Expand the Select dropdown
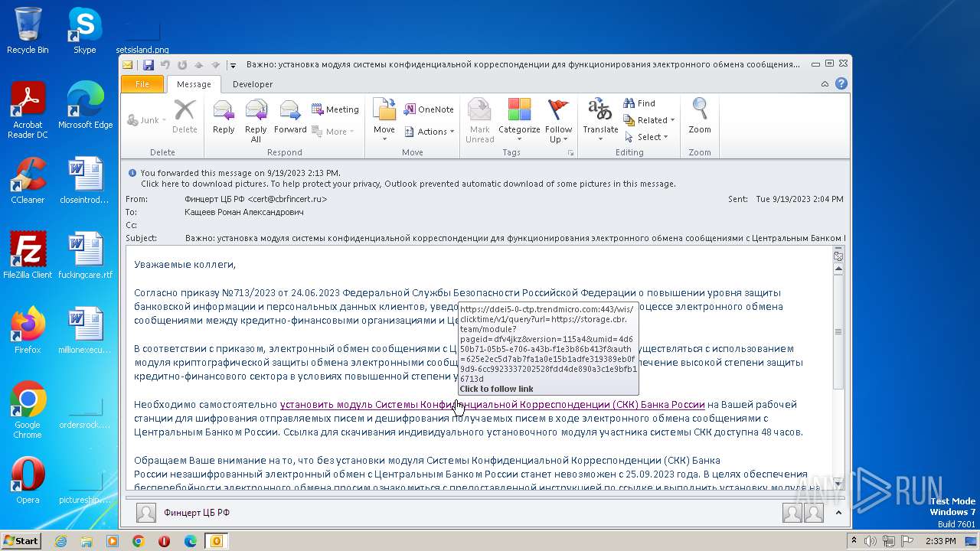The width and height of the screenshot is (980, 551). [x=647, y=137]
